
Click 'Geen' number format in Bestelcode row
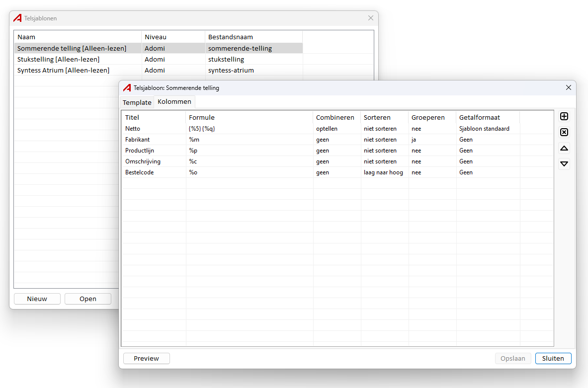tap(488, 172)
